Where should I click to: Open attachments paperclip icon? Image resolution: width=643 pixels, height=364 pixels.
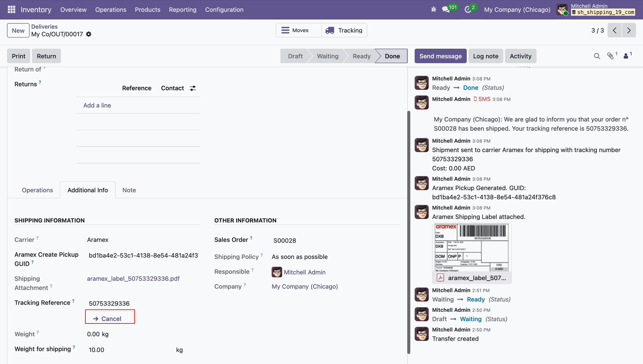[611, 56]
